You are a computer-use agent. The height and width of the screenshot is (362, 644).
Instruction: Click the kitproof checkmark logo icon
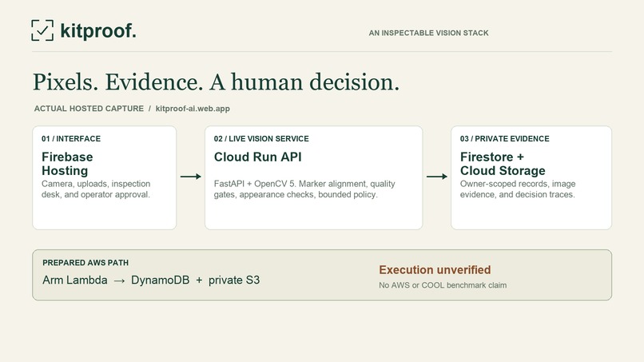[x=42, y=30]
